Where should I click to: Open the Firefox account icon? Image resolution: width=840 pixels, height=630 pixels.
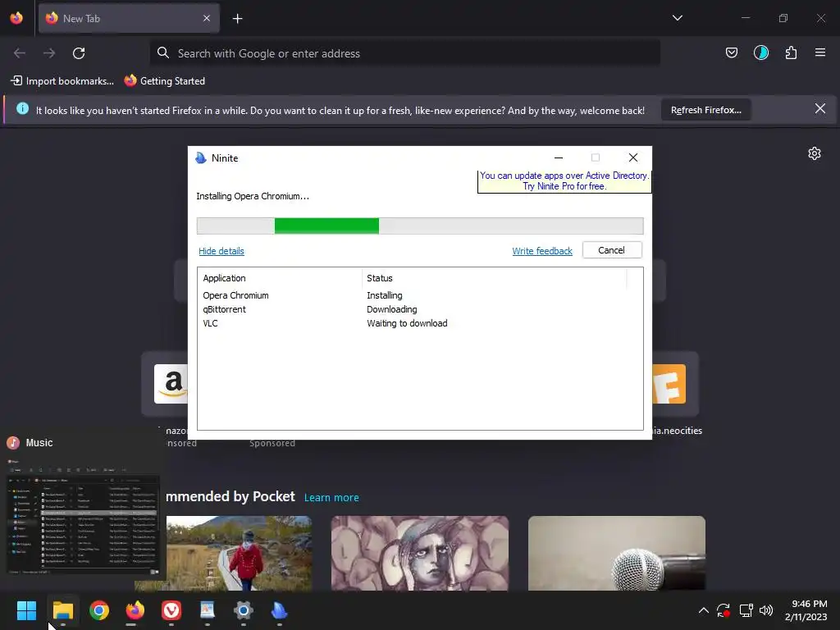(x=760, y=52)
